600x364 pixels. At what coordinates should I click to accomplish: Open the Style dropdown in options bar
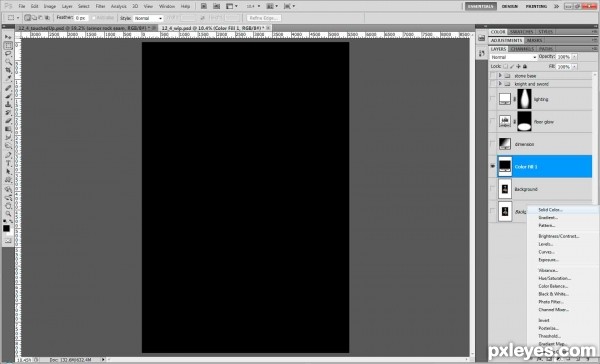click(x=148, y=18)
